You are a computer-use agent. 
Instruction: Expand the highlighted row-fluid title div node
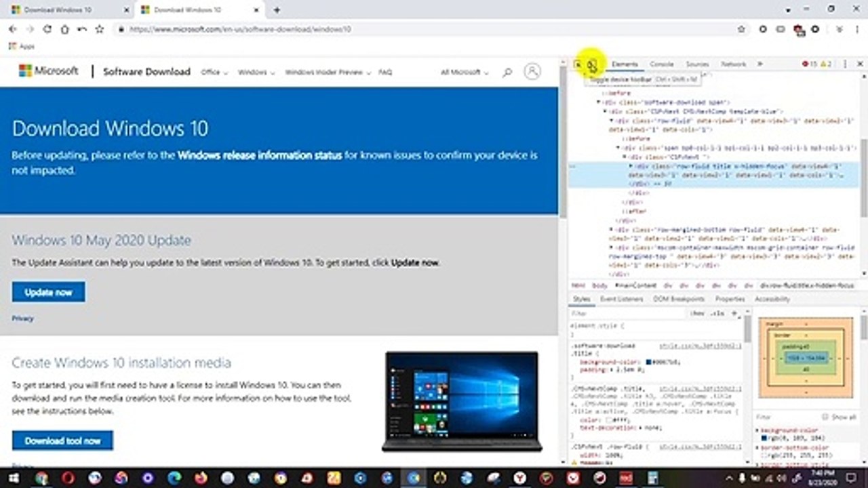[631, 166]
